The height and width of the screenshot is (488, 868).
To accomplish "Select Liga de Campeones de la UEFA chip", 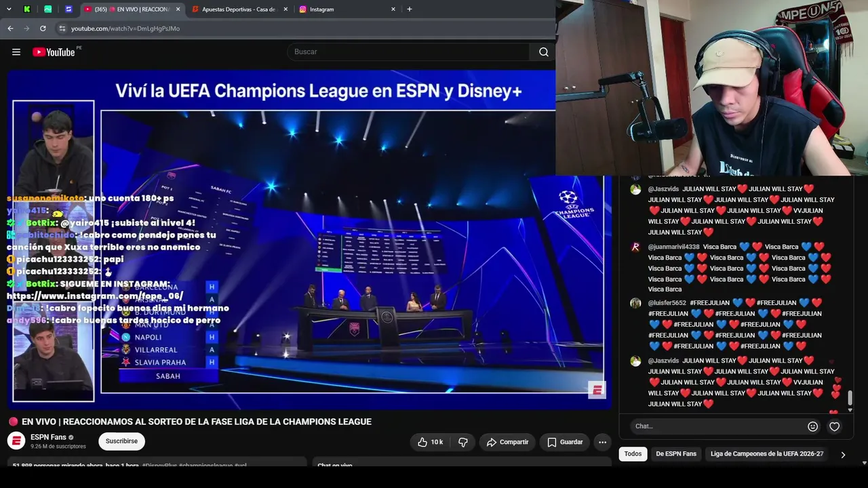I will pyautogui.click(x=767, y=454).
